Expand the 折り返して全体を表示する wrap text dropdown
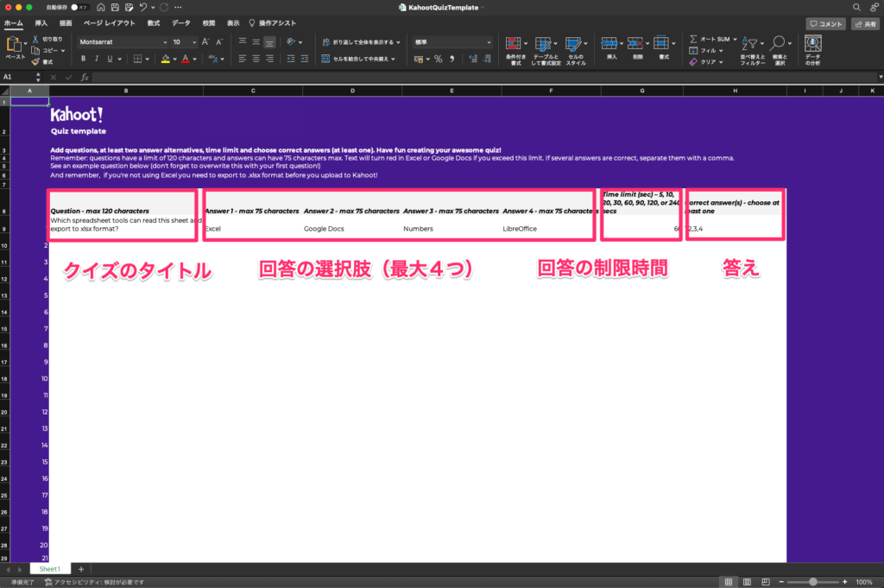Viewport: 884px width, 588px height. click(398, 42)
